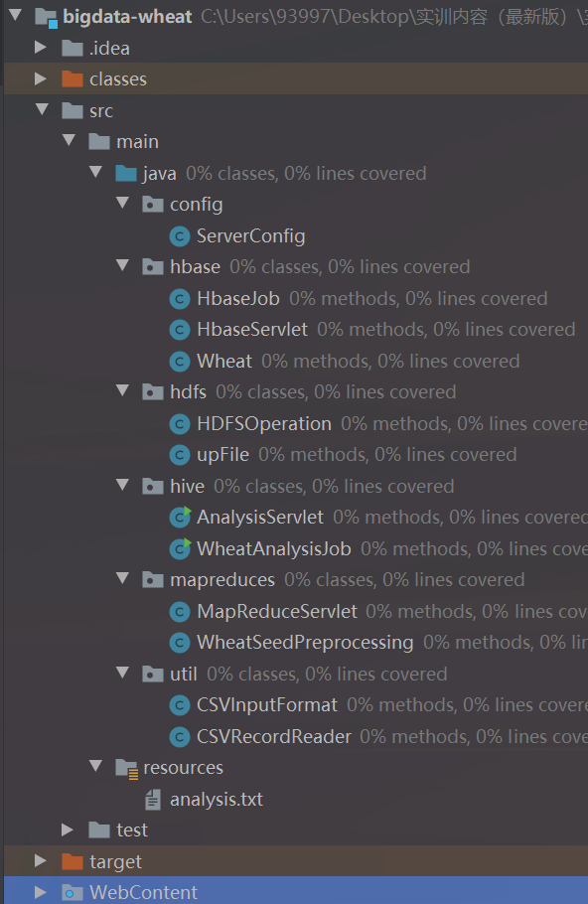Screen dimensions: 588x904
Task: Click the Wheat class icon
Action: tap(180, 361)
